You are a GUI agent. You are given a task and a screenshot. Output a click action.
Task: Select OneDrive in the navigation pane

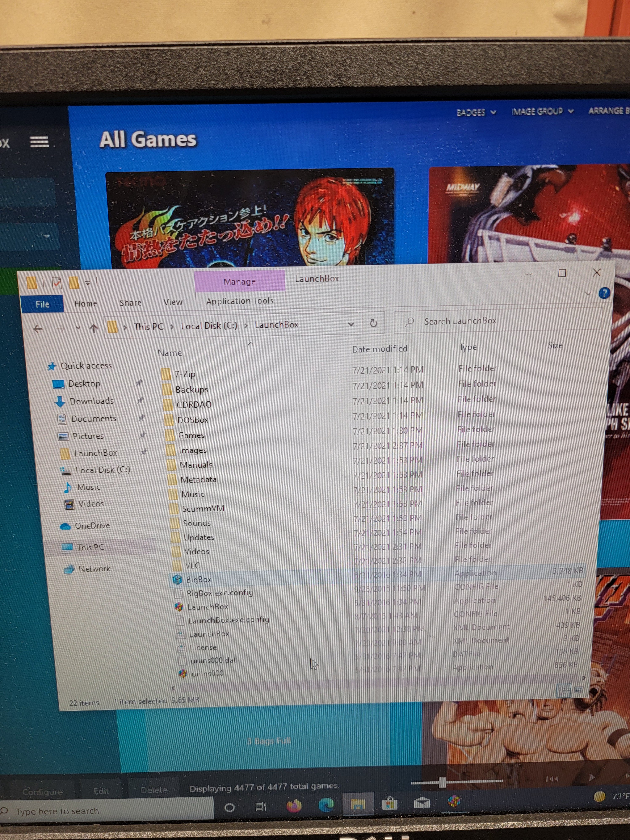[x=92, y=526]
